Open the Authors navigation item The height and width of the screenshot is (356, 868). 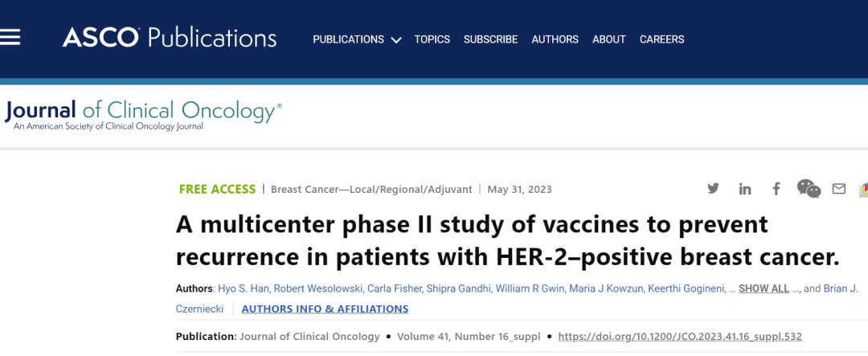(555, 39)
